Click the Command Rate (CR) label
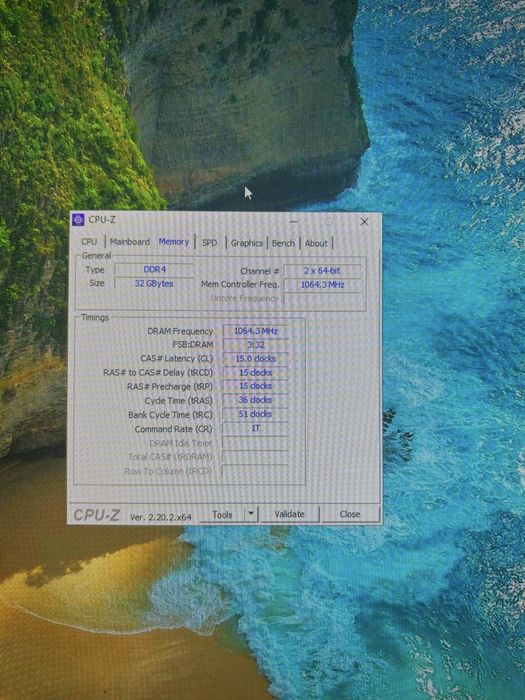 pos(173,429)
